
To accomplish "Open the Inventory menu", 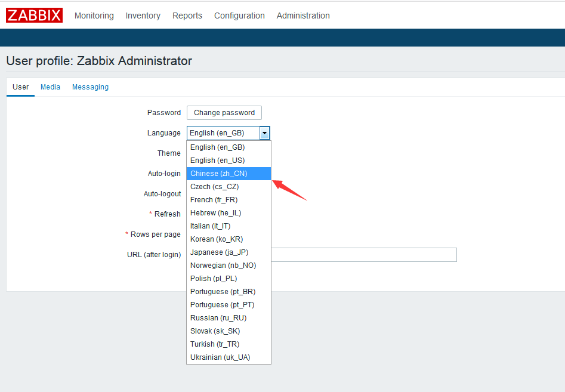I will pyautogui.click(x=143, y=16).
